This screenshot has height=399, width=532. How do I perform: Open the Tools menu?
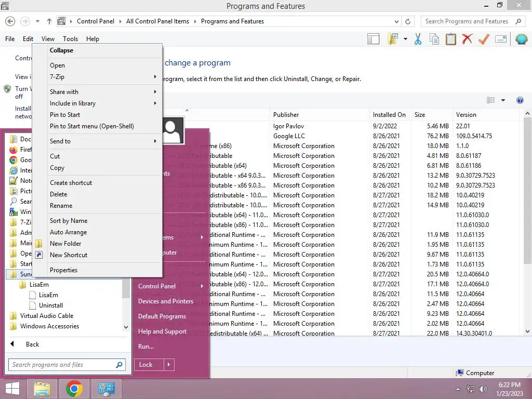point(70,39)
